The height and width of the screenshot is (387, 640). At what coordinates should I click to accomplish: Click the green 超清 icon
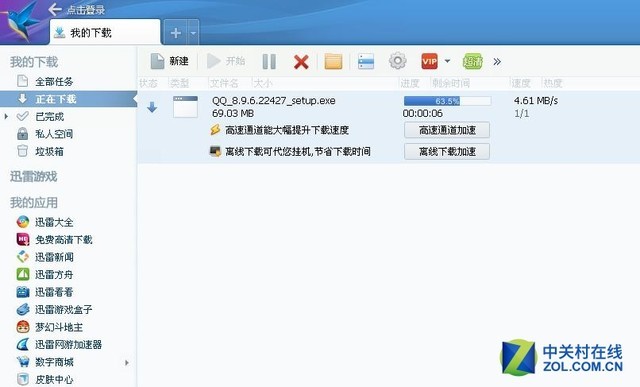pos(472,62)
